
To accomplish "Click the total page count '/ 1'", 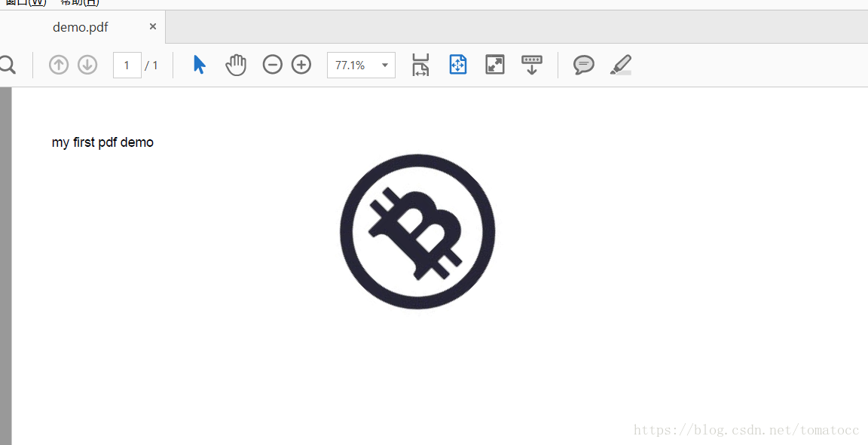I will click(151, 66).
